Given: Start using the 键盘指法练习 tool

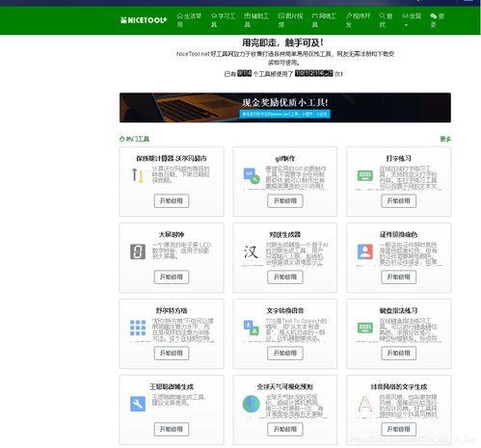Looking at the screenshot, I should coord(398,353).
